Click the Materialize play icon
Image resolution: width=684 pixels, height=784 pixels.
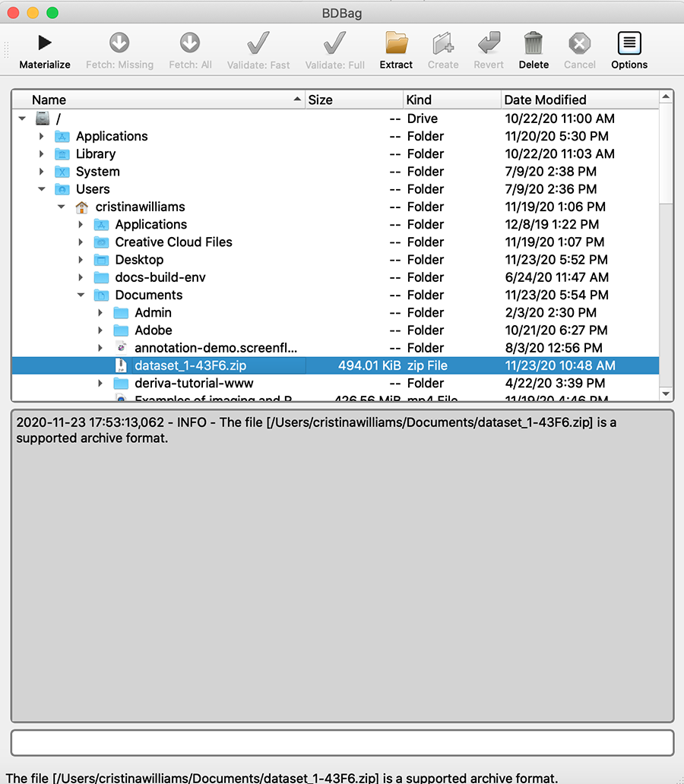click(45, 43)
